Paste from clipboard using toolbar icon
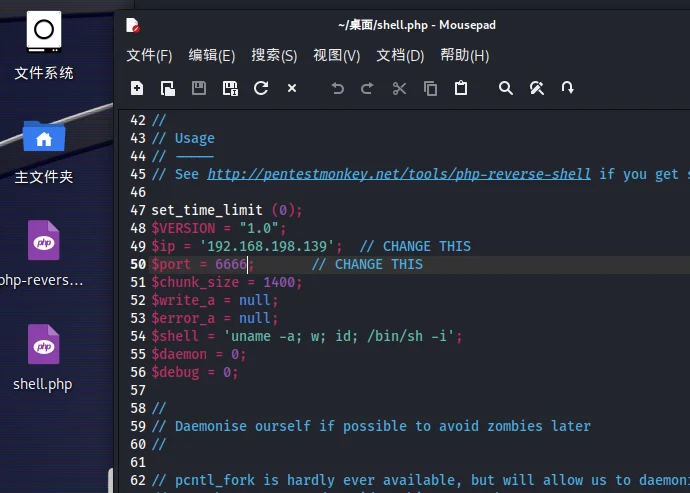Screen dimensions: 690x493 [x=461, y=88]
